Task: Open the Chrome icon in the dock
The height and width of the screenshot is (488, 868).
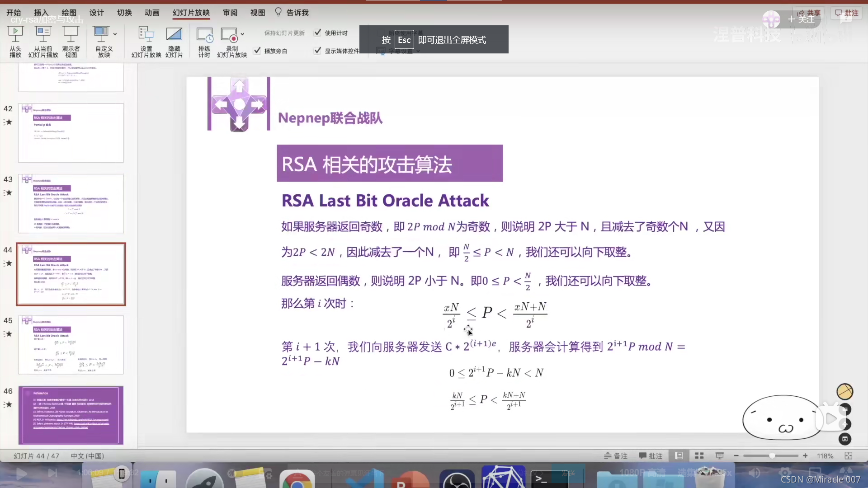Action: (x=297, y=480)
